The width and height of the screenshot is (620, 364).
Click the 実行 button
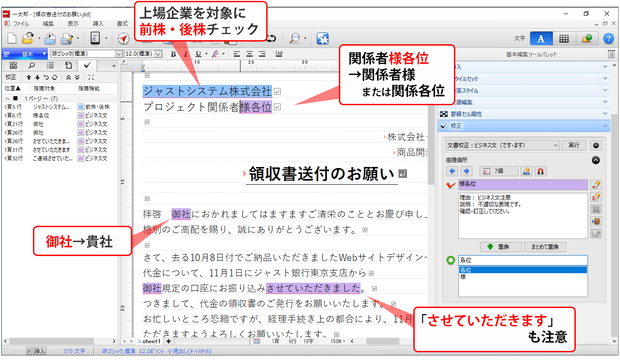(x=574, y=145)
